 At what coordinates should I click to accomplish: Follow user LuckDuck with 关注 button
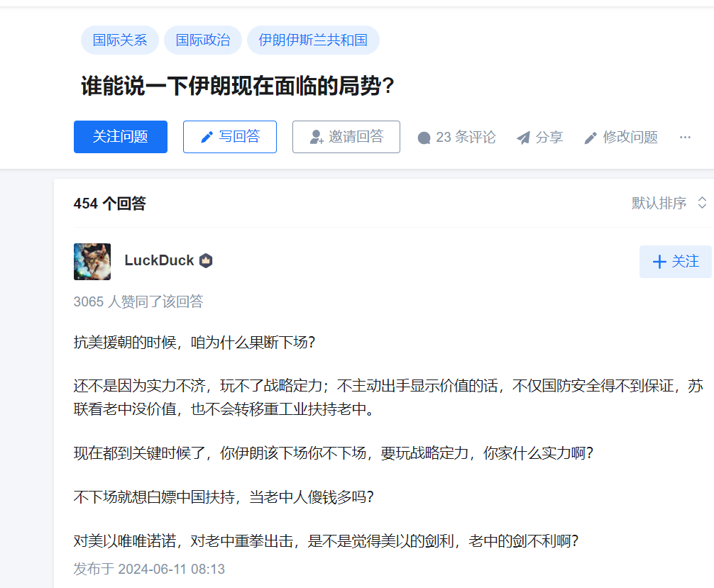675,262
